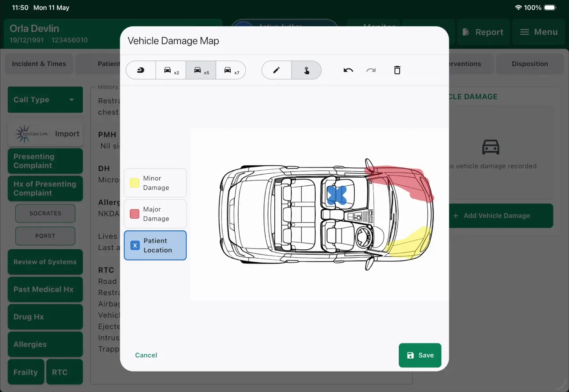Switch to Incident & Times tab
The width and height of the screenshot is (569, 392).
pos(39,64)
